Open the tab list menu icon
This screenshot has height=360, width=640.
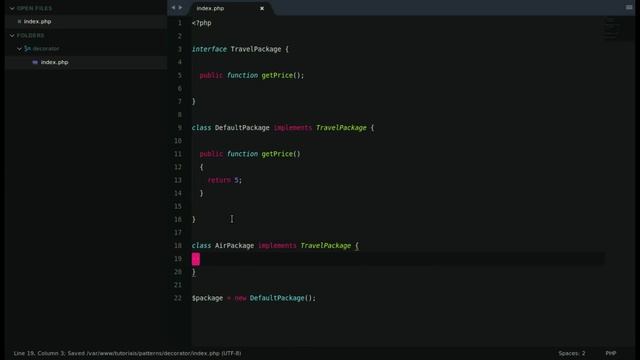pyautogui.click(x=629, y=7)
